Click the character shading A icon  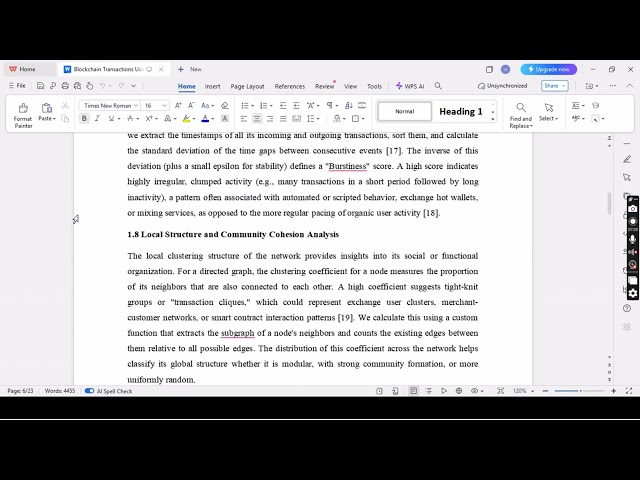224,119
